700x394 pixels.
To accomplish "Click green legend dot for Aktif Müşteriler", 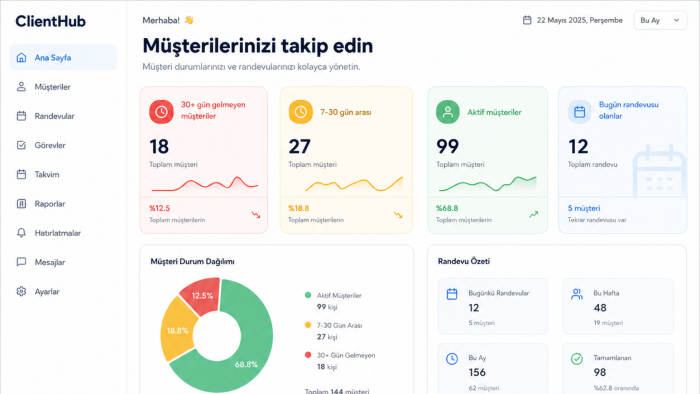I will click(308, 295).
